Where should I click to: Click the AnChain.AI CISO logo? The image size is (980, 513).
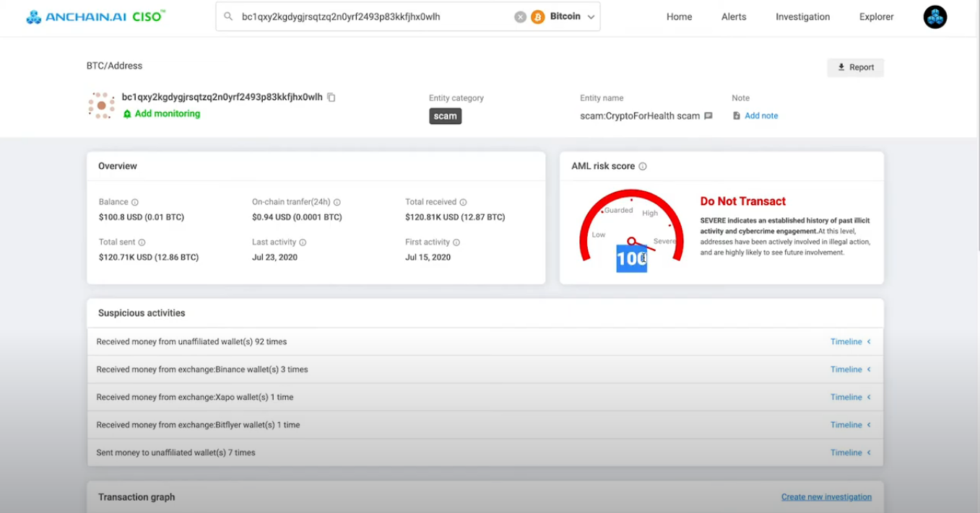[95, 17]
